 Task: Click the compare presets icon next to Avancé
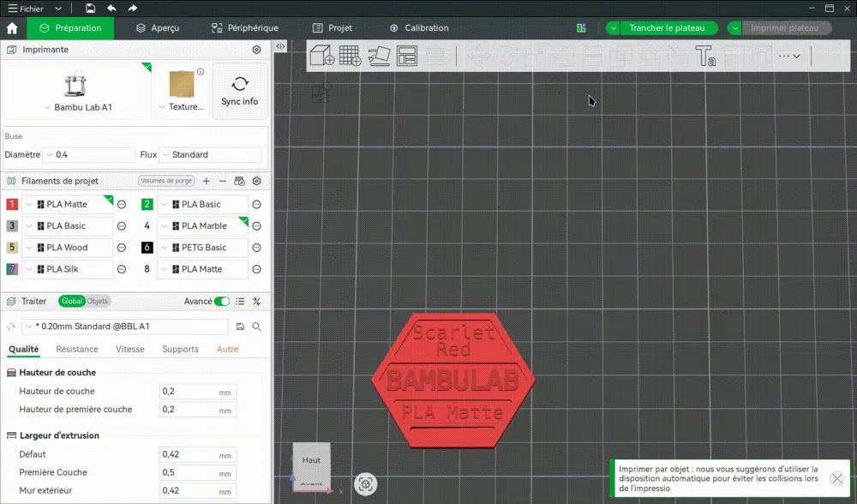click(x=256, y=301)
